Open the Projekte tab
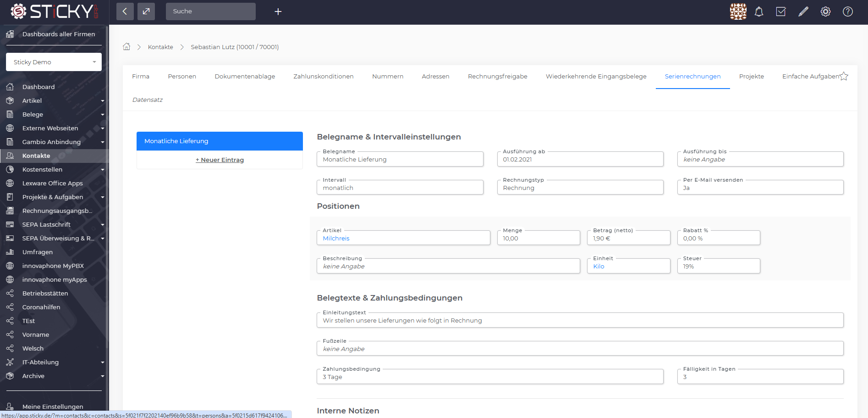The width and height of the screenshot is (868, 418). [x=752, y=76]
